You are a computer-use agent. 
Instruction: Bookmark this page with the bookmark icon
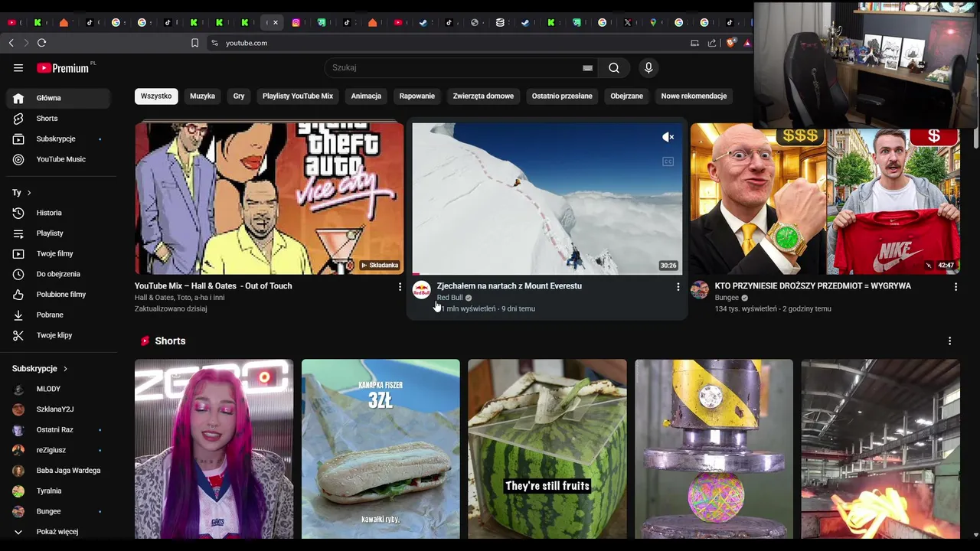pos(194,43)
